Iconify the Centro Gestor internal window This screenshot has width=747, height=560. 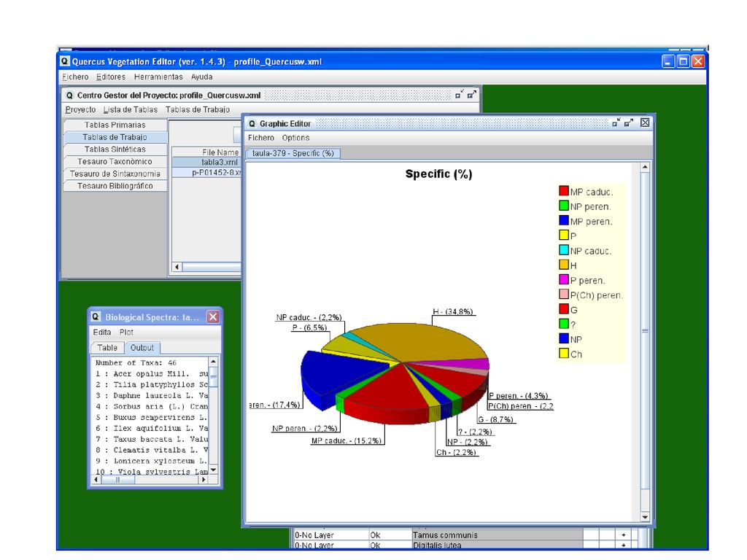460,95
